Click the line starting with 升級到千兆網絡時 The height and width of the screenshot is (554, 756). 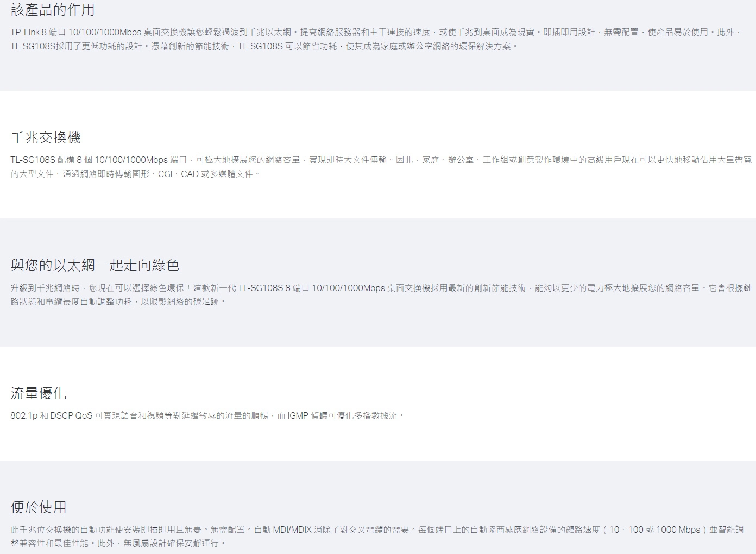380,288
